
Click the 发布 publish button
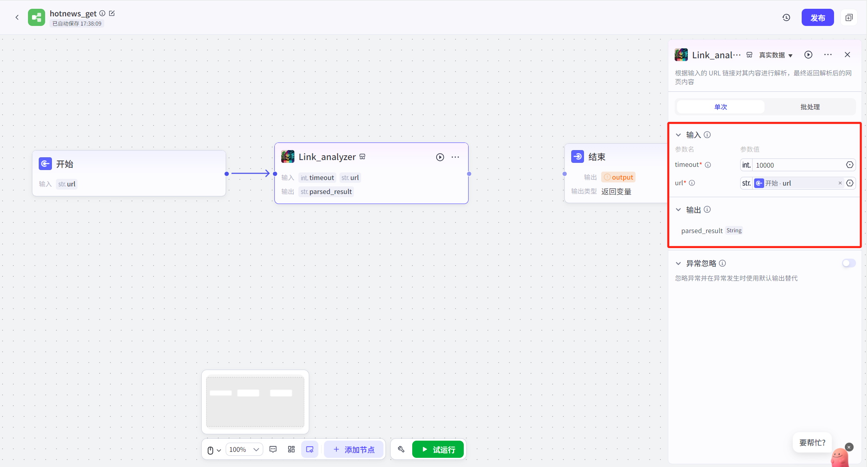pos(817,18)
